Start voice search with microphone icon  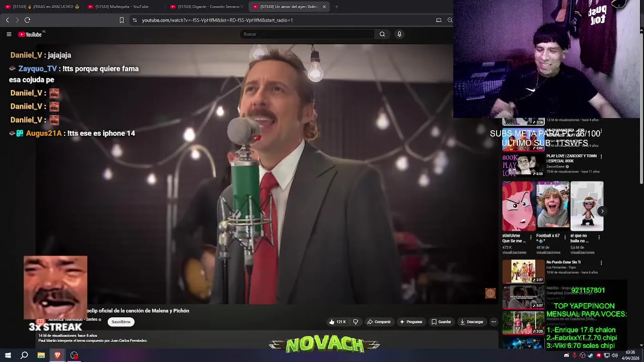tap(399, 34)
